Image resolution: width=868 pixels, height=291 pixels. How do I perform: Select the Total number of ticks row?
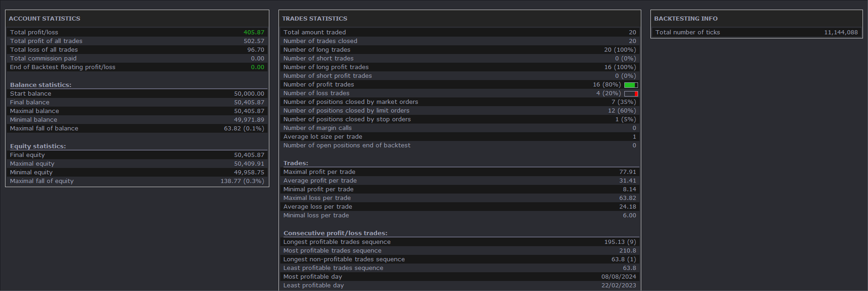(x=756, y=32)
